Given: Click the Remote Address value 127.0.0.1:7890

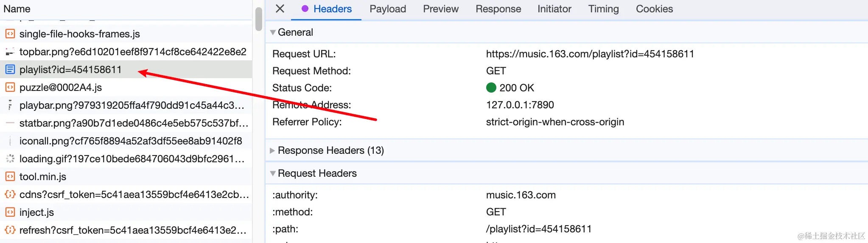Looking at the screenshot, I should coord(520,105).
